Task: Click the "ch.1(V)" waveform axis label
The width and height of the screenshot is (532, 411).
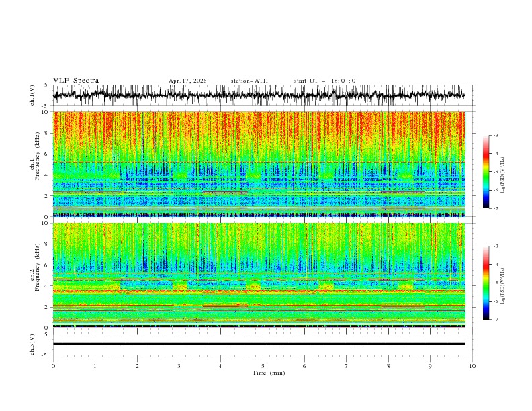Action: [x=32, y=95]
